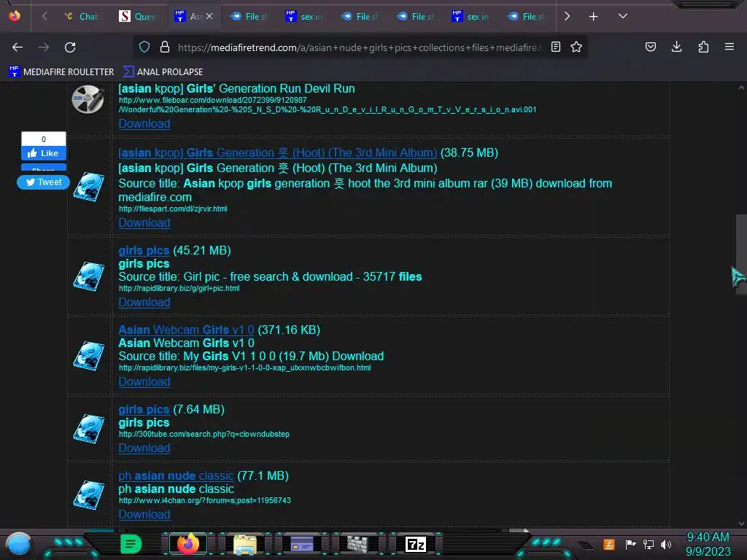Go back to the previous page
This screenshot has height=560, width=747.
[x=18, y=47]
